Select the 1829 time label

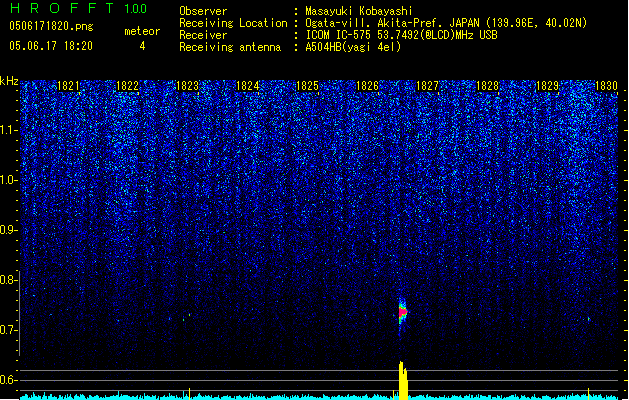pos(548,86)
